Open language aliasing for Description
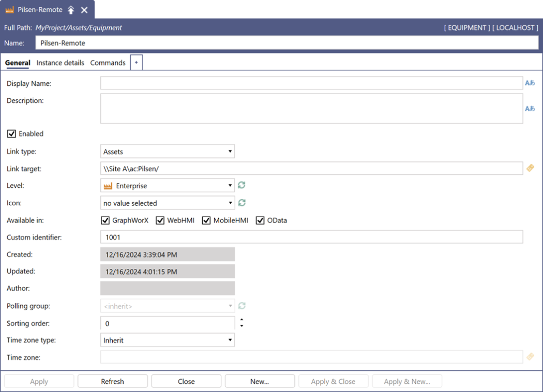 (x=530, y=109)
